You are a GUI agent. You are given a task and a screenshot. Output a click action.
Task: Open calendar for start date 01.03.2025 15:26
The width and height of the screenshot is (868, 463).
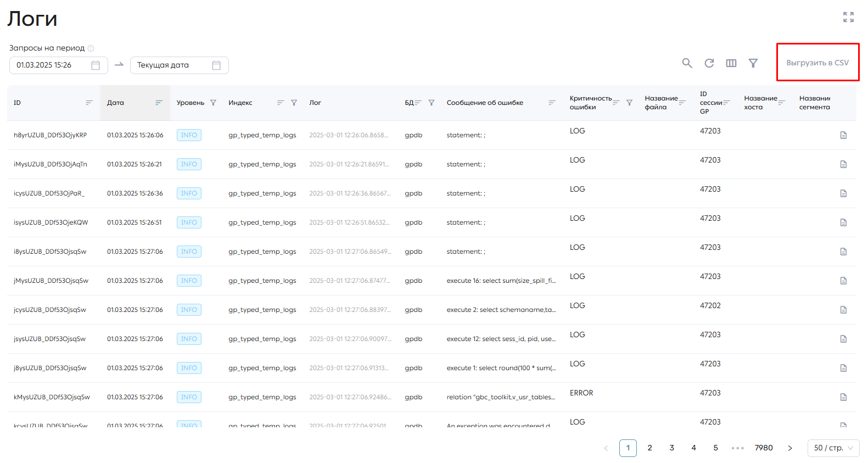point(96,65)
